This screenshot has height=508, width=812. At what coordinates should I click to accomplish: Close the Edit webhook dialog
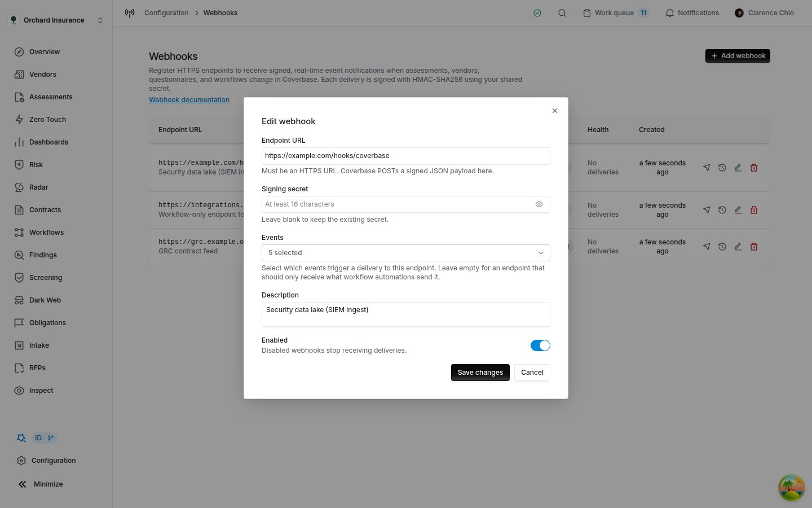pyautogui.click(x=555, y=111)
